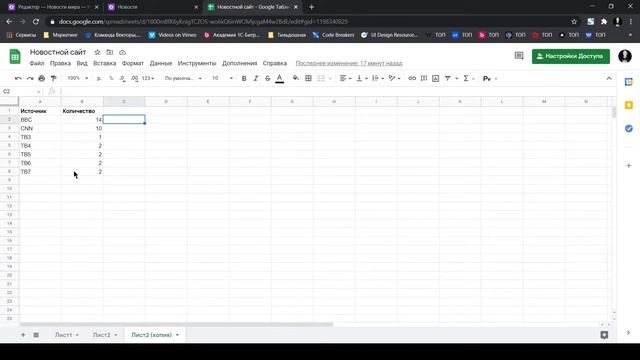The height and width of the screenshot is (360, 640).
Task: Decrease decimal places icon
Action: click(x=122, y=78)
